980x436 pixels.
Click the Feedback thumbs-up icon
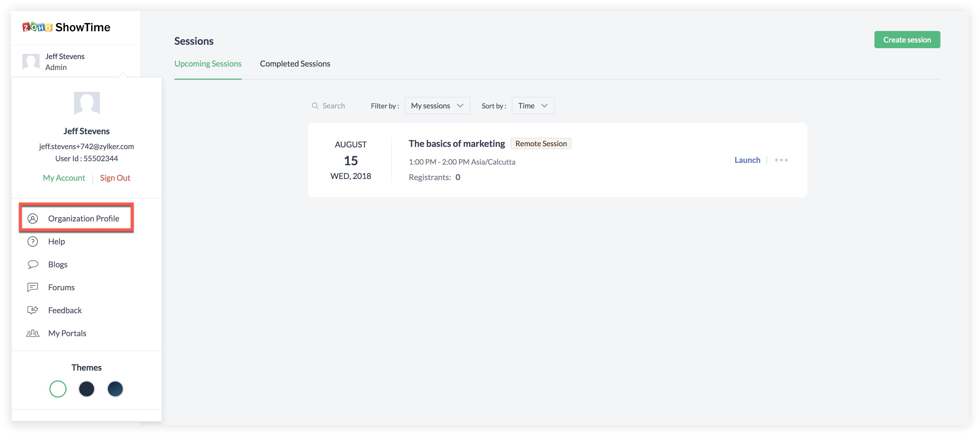click(33, 310)
